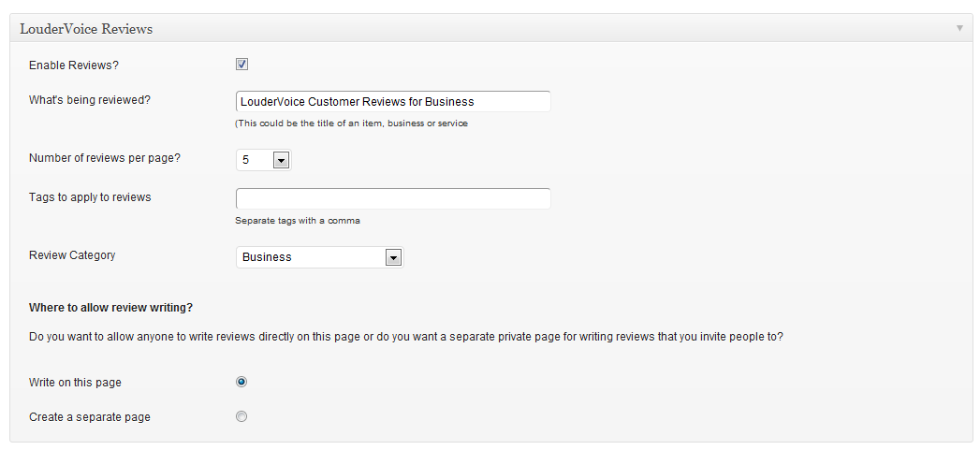Click the 'Review Category' label text
This screenshot has width=980, height=450.
tap(72, 255)
